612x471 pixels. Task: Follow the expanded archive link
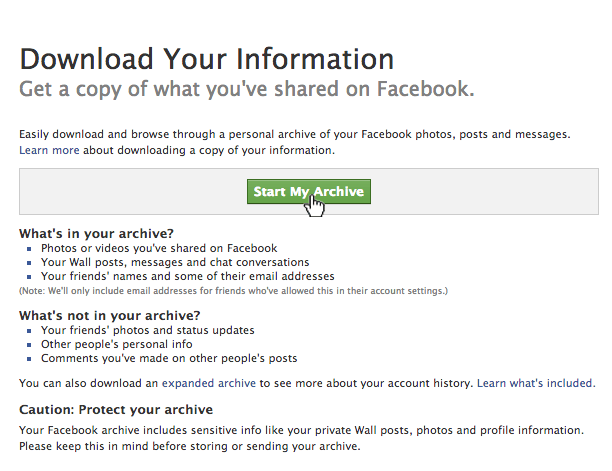tap(209, 383)
